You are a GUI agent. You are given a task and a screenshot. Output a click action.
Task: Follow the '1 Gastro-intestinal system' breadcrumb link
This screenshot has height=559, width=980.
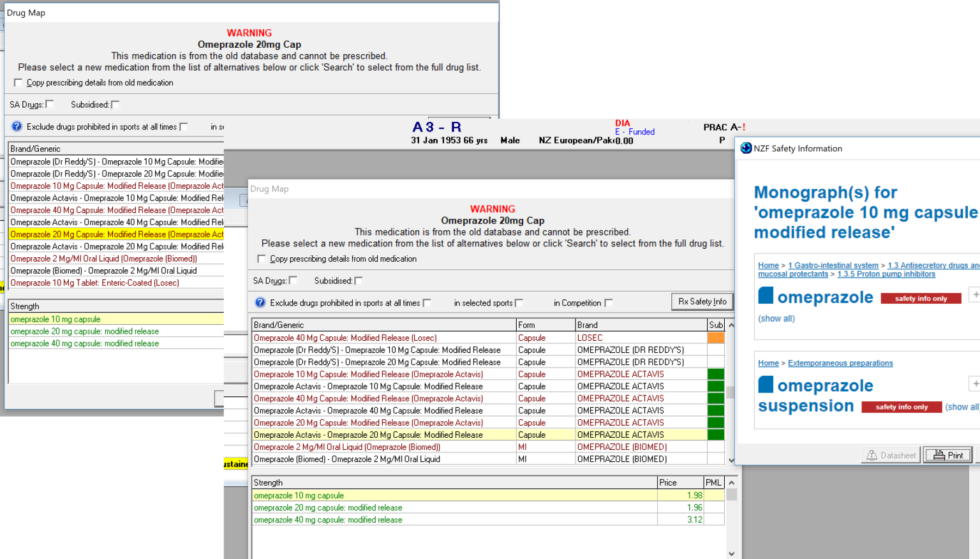click(833, 265)
